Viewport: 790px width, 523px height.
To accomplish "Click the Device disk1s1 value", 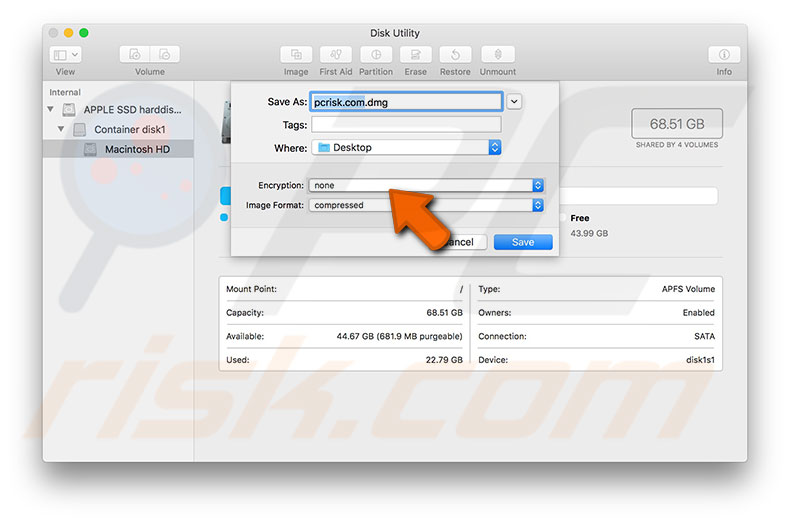I will [x=700, y=360].
